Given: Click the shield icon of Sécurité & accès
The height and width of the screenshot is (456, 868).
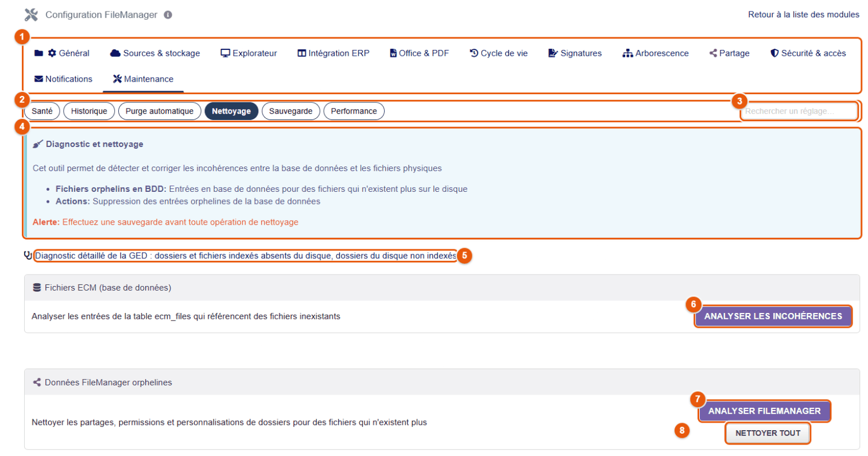Looking at the screenshot, I should coord(774,53).
